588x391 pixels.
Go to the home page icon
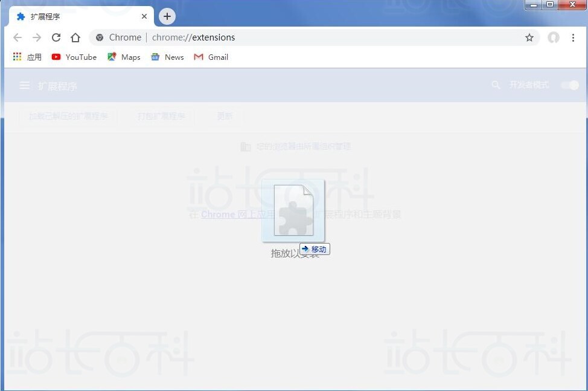pos(75,37)
